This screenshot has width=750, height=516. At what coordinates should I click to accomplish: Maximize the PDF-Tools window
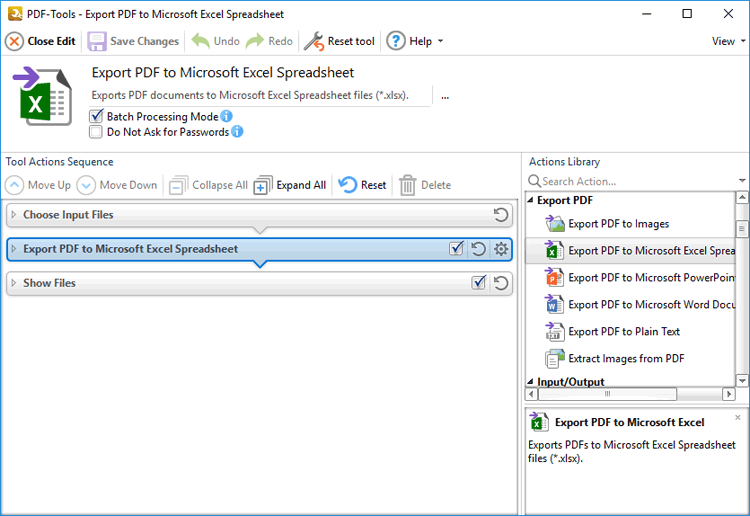687,14
